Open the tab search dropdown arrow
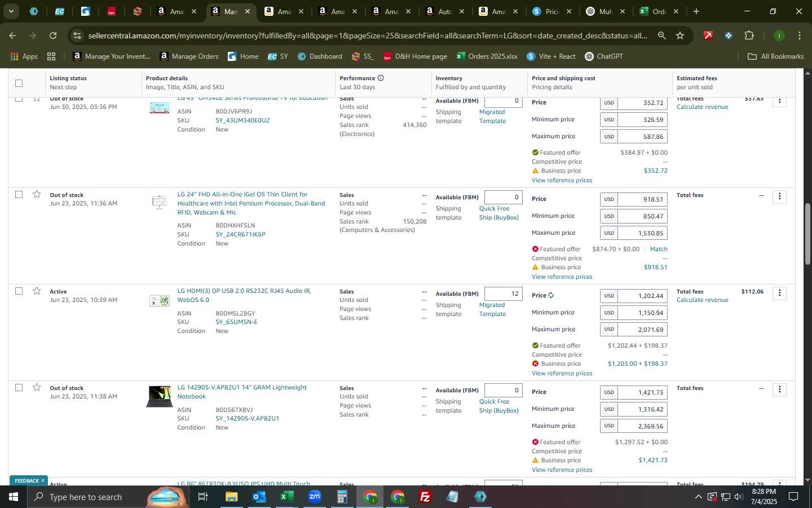Viewport: 812px width, 508px height. click(11, 11)
